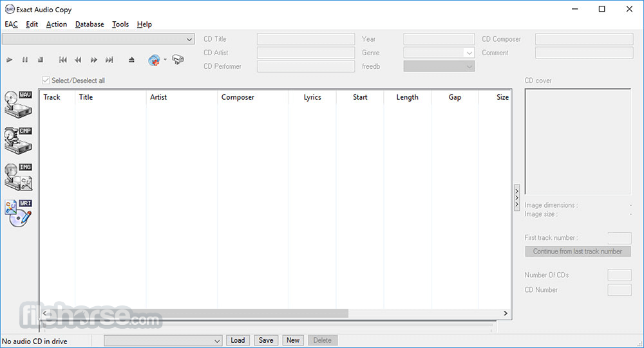Open the profile dropdown next to Load
Image resolution: width=644 pixels, height=348 pixels.
tap(163, 341)
